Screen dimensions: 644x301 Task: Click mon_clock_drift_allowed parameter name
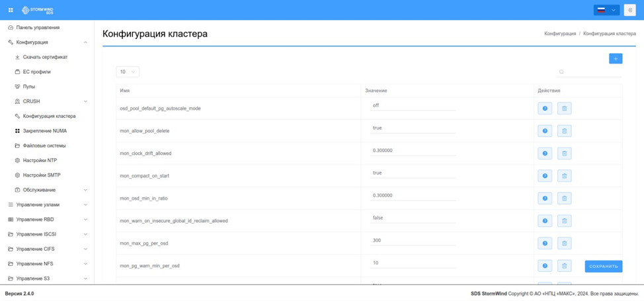coord(145,153)
